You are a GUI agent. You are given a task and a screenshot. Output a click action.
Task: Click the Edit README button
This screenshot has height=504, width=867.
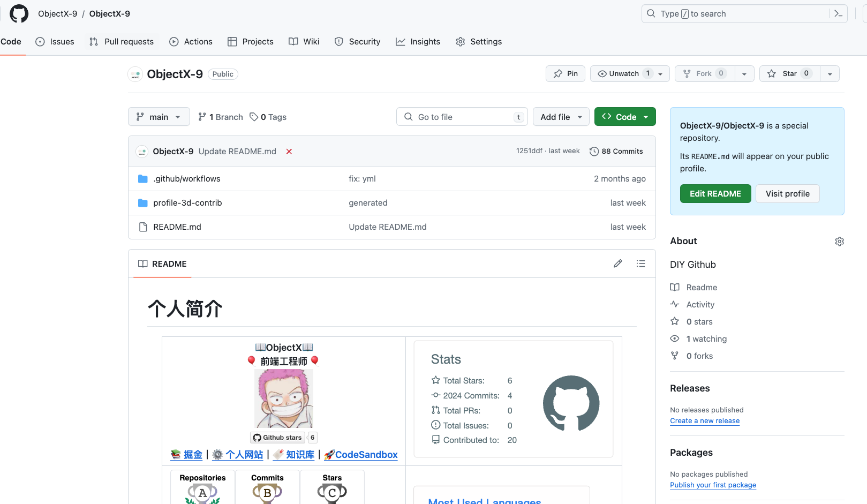click(x=715, y=194)
